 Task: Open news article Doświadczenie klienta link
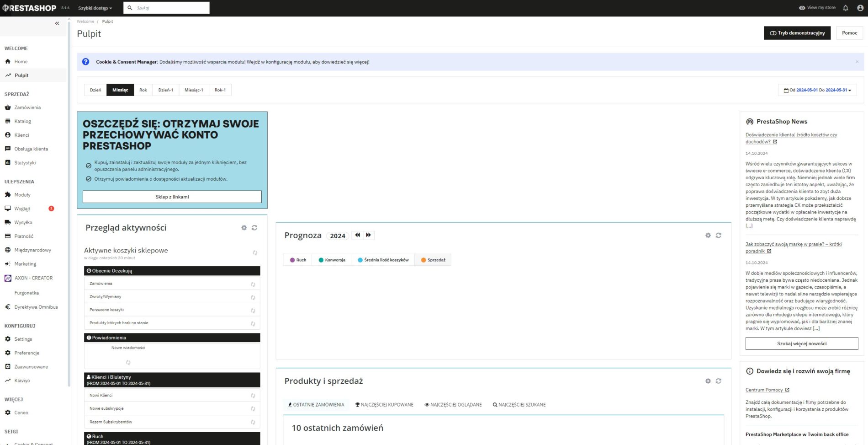pos(791,138)
